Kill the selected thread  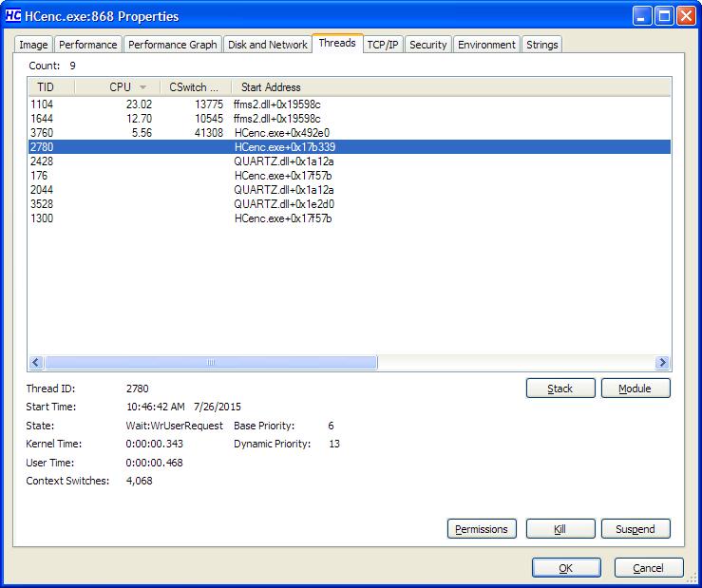tap(560, 529)
